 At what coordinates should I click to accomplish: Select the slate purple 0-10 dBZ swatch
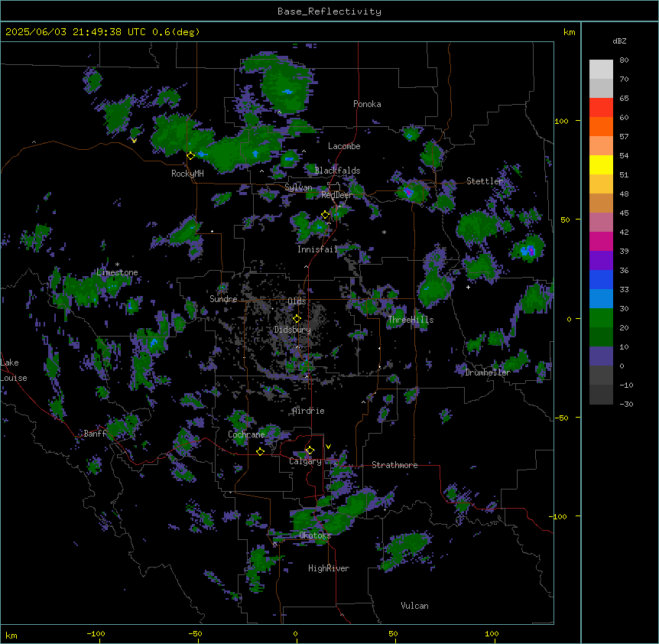[x=601, y=356]
